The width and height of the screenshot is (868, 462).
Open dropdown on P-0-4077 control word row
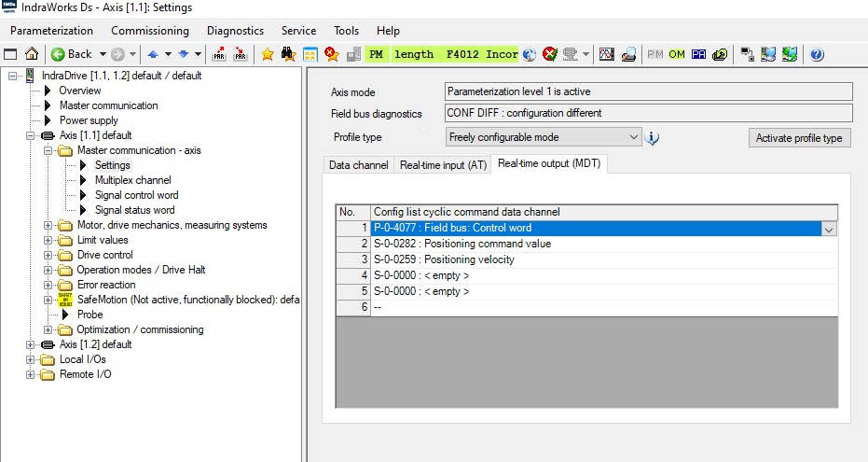pyautogui.click(x=829, y=228)
